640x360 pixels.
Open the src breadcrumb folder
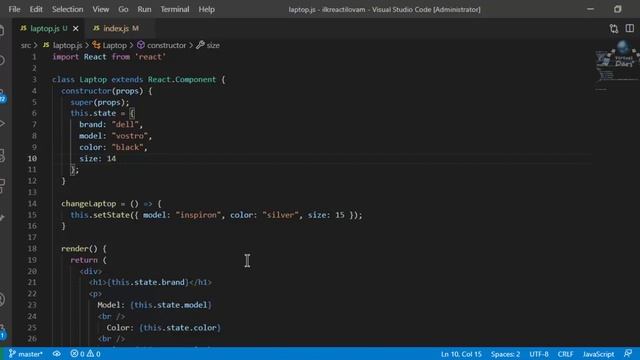point(26,45)
